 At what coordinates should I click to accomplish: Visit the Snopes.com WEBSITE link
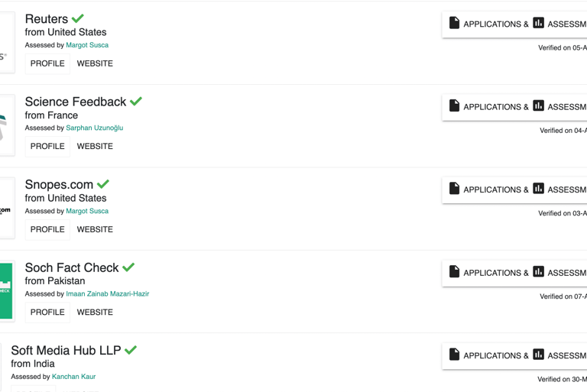click(x=95, y=229)
